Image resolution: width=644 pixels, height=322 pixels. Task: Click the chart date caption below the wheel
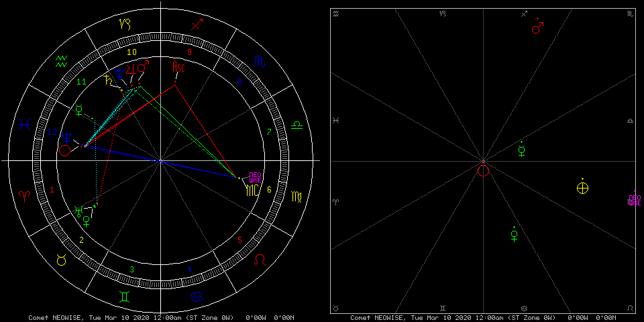(x=161, y=317)
